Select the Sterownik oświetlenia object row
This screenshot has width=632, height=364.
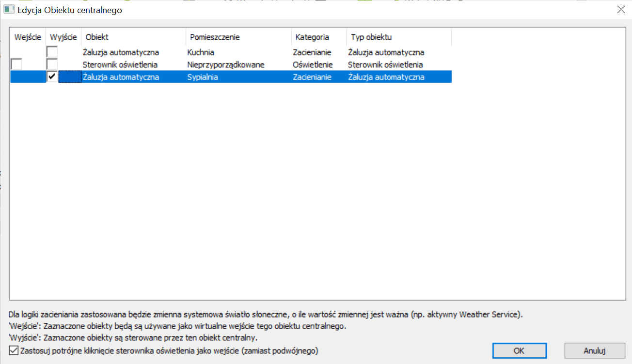[120, 65]
